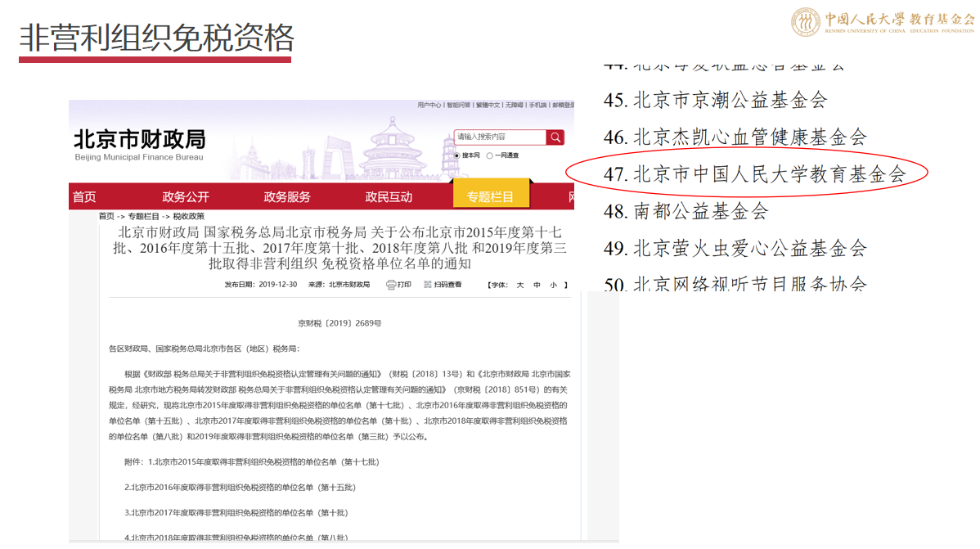Switch to the 政民互动 tab
Screen dimensions: 980x549
pyautogui.click(x=389, y=196)
